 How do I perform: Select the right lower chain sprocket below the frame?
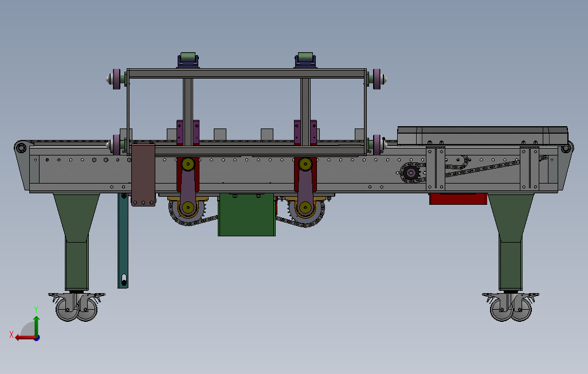point(305,213)
